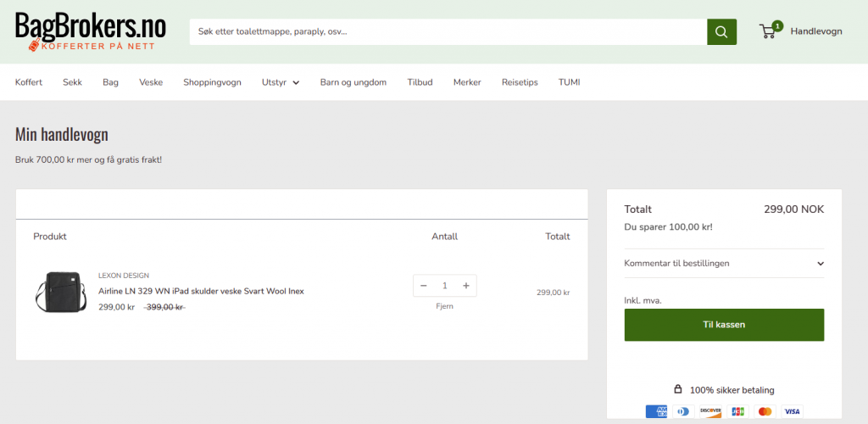Click the Mastercard payment icon
This screenshot has height=424, width=868.
coord(765,411)
